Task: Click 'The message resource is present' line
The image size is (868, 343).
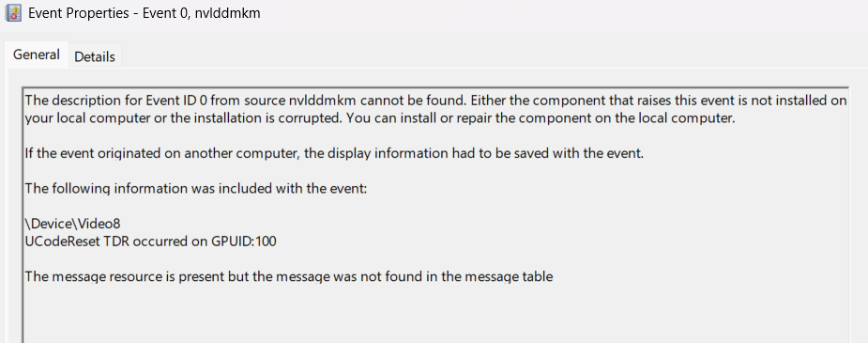Action: click(288, 276)
